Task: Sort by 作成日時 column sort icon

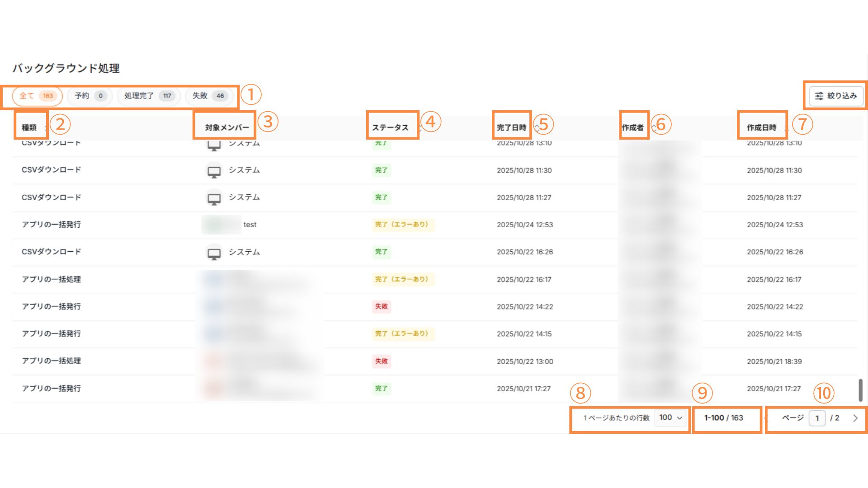Action: (786, 128)
